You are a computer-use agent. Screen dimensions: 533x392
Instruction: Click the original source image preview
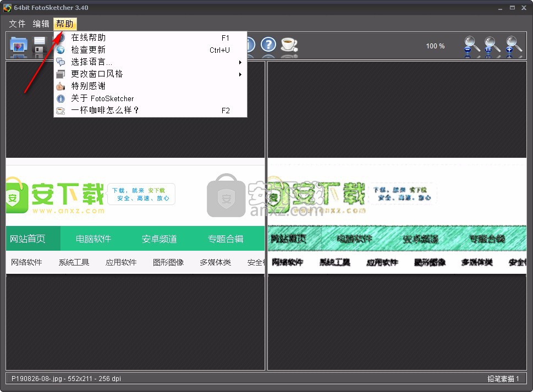pos(135,216)
